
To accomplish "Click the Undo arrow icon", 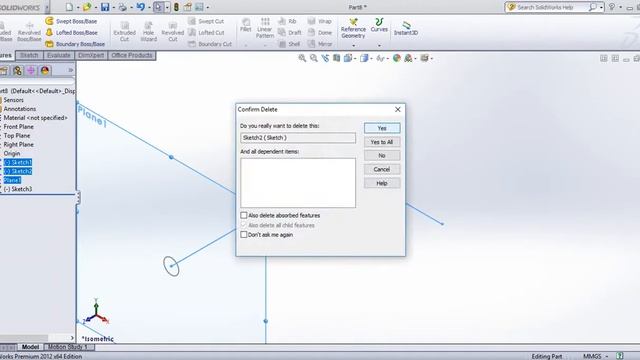I will (x=141, y=7).
